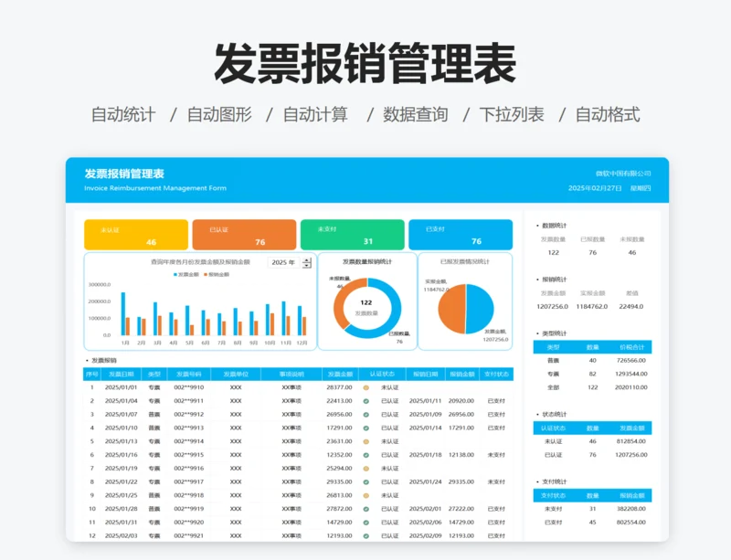Select invoice amount cell 23631.00
This screenshot has height=560, width=731.
click(x=339, y=441)
